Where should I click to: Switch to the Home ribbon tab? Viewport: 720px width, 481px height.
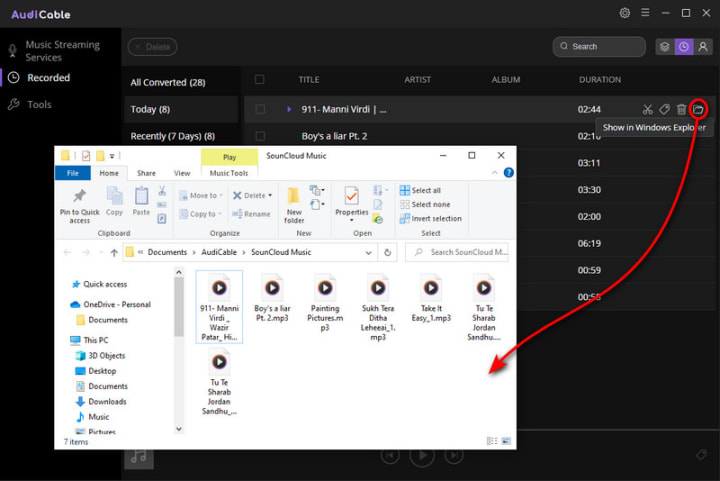[109, 173]
